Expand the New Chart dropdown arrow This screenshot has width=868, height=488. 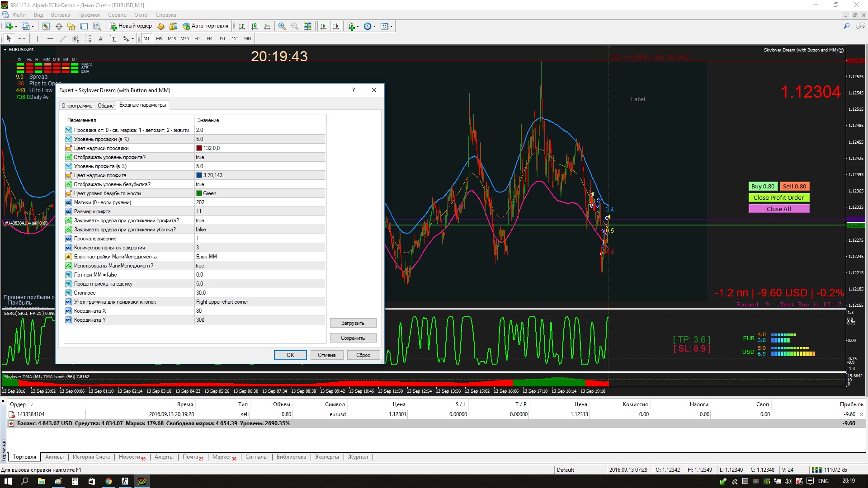pyautogui.click(x=16, y=26)
